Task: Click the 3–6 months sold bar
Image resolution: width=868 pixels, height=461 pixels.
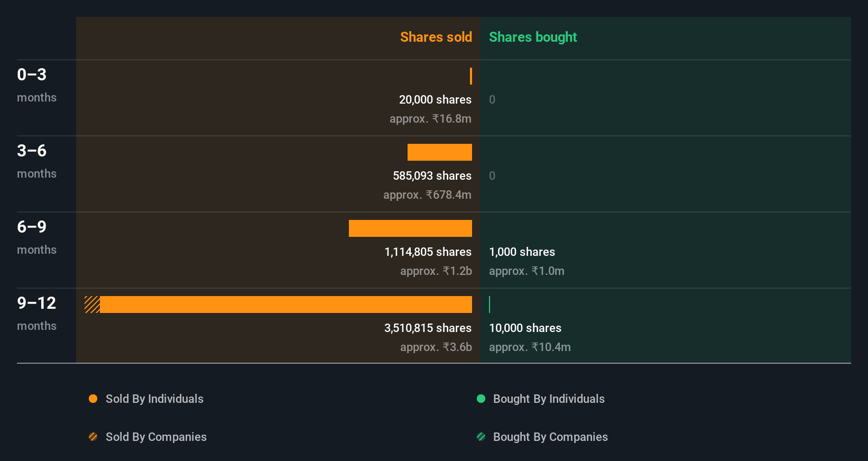Action: pos(440,152)
